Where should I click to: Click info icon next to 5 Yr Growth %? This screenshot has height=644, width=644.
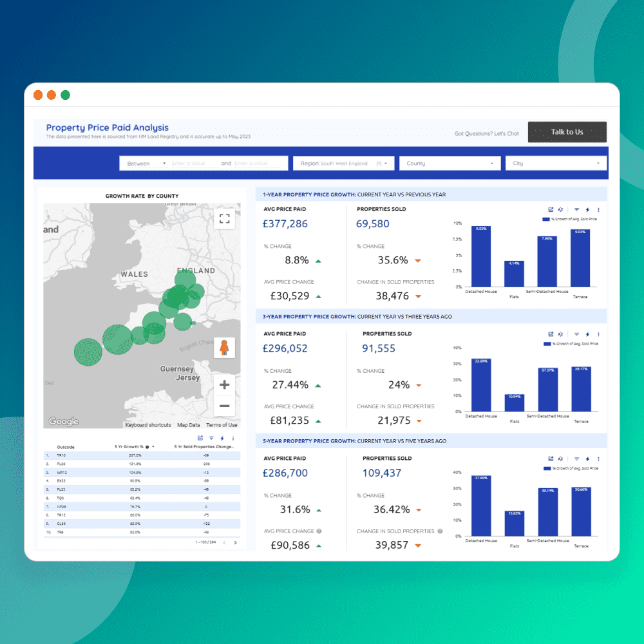(x=147, y=447)
